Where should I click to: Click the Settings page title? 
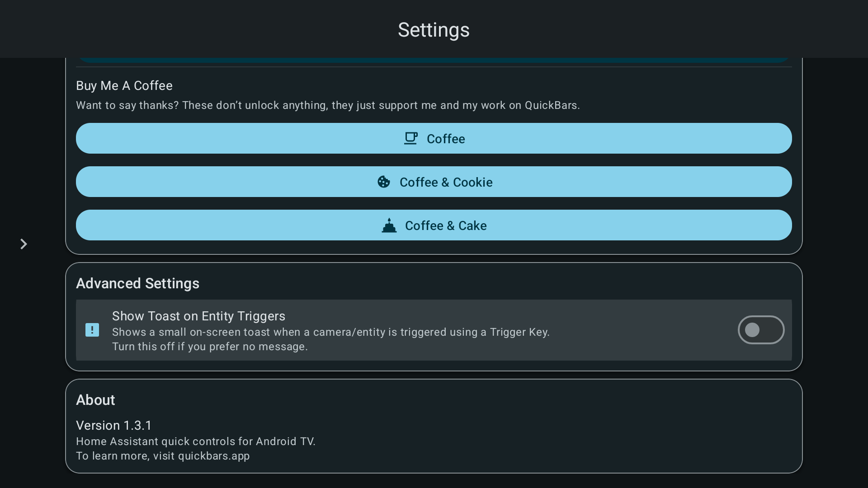coord(434,30)
